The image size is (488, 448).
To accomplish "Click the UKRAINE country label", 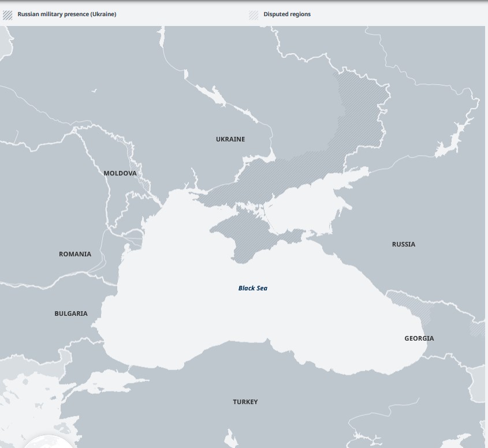I will (x=230, y=139).
